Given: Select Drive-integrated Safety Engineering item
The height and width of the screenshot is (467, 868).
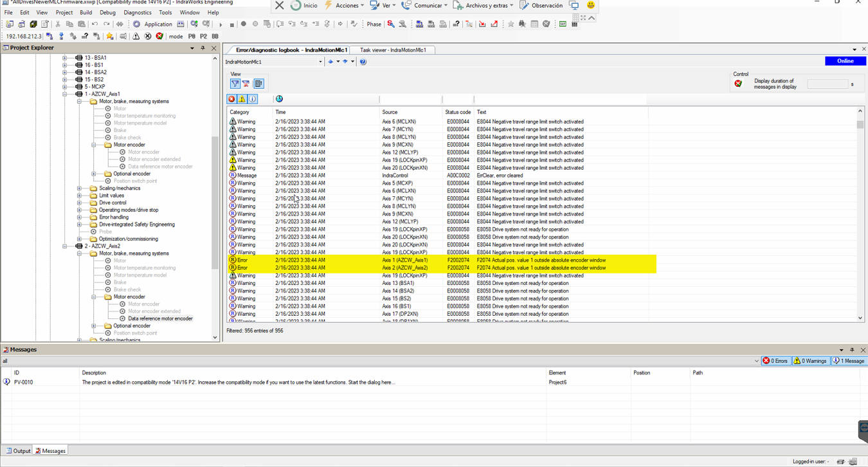Looking at the screenshot, I should (136, 224).
